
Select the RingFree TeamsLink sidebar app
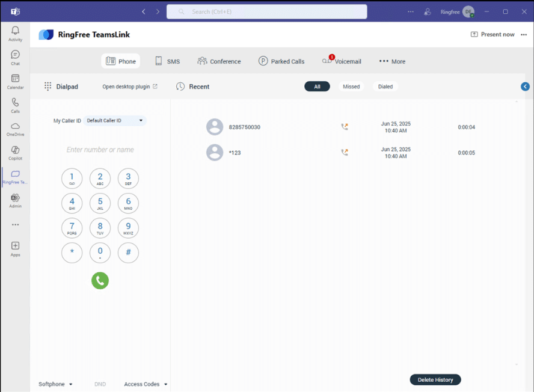coord(15,177)
